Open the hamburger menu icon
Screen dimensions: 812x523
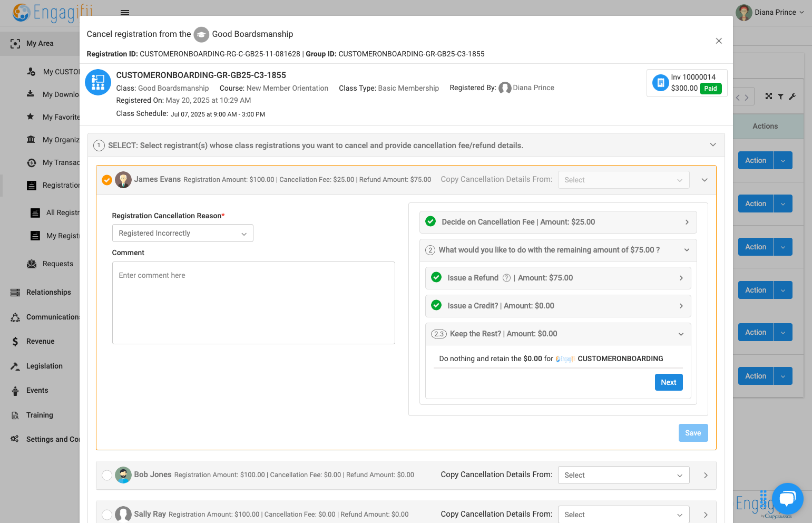[x=125, y=13]
